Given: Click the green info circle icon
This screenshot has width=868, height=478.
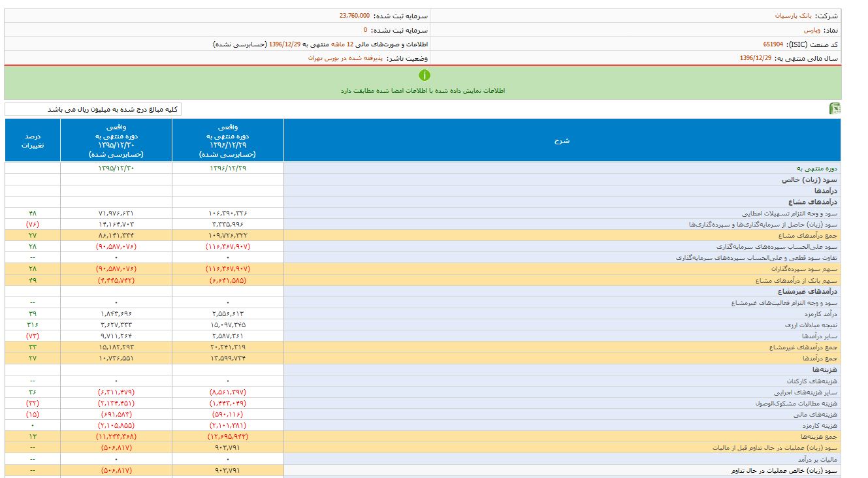Looking at the screenshot, I should point(425,75).
